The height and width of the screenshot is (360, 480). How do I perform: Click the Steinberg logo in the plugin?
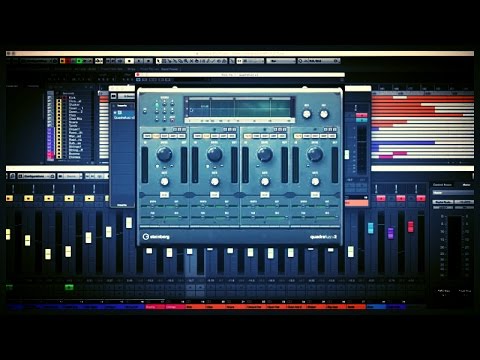coord(156,237)
